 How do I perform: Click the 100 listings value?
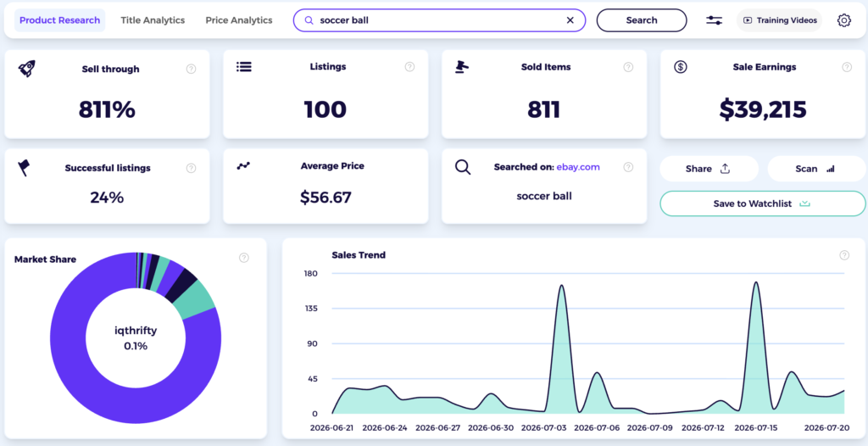[325, 109]
